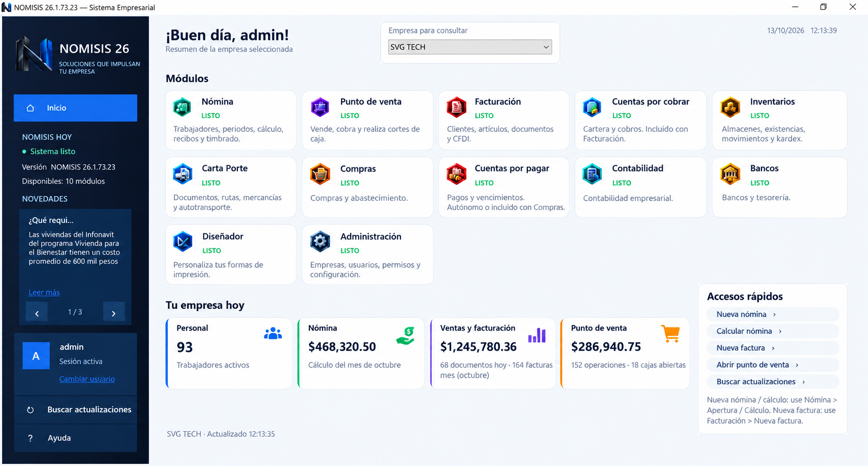Screen dimensions: 868x466
Task: Click the Nómina money hand icon
Action: pyautogui.click(x=406, y=336)
